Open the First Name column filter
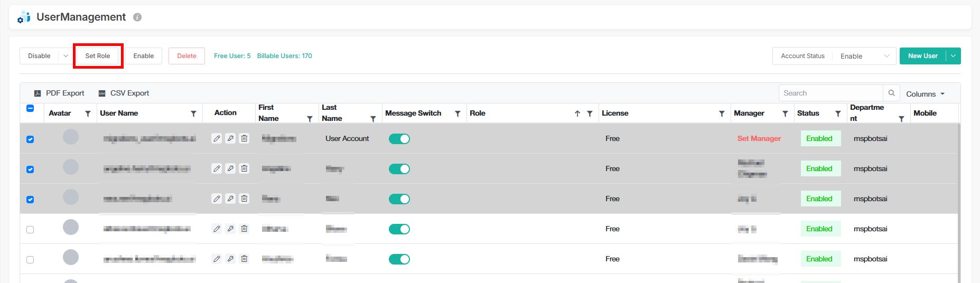This screenshot has height=283, width=980. (x=310, y=119)
